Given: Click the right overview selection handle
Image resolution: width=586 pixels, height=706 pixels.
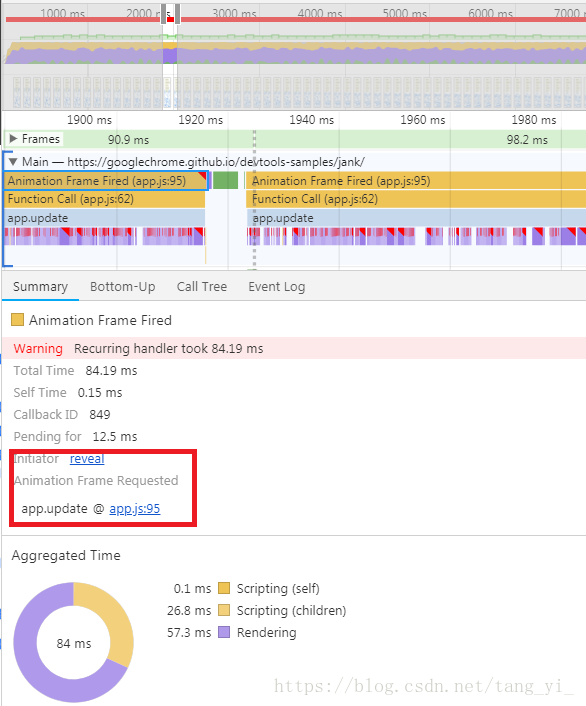Looking at the screenshot, I should tap(178, 14).
